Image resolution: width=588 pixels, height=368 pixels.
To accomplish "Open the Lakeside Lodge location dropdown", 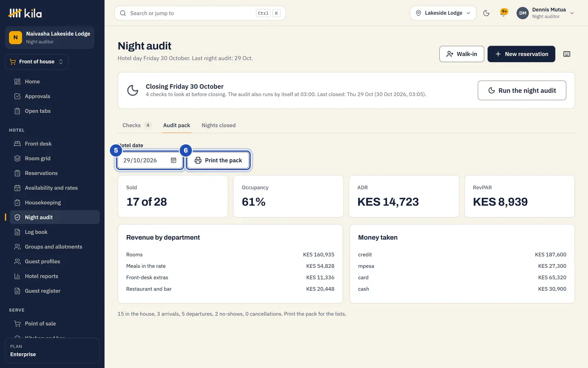I will tap(443, 13).
